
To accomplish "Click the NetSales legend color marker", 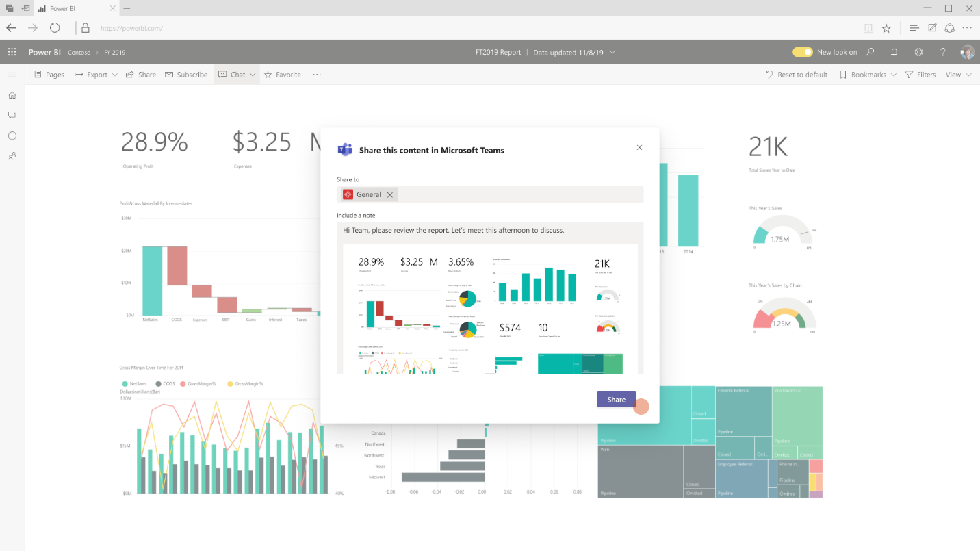I will coord(125,384).
